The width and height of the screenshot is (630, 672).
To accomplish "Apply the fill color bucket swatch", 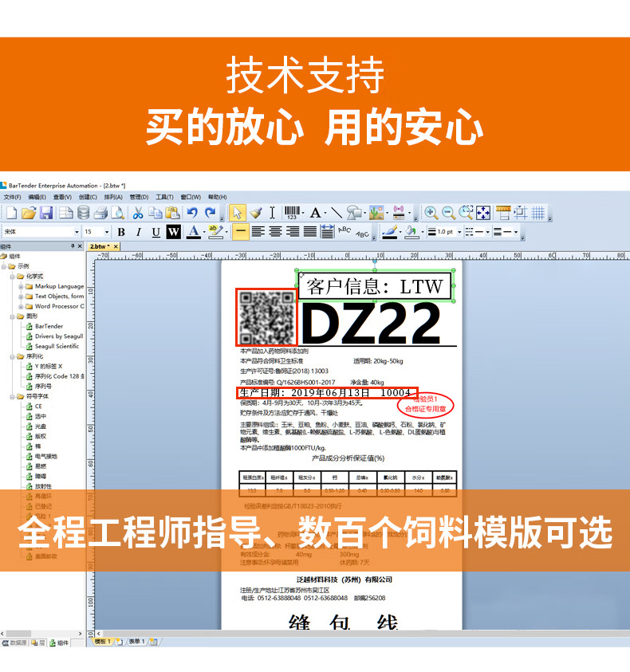I will [412, 232].
